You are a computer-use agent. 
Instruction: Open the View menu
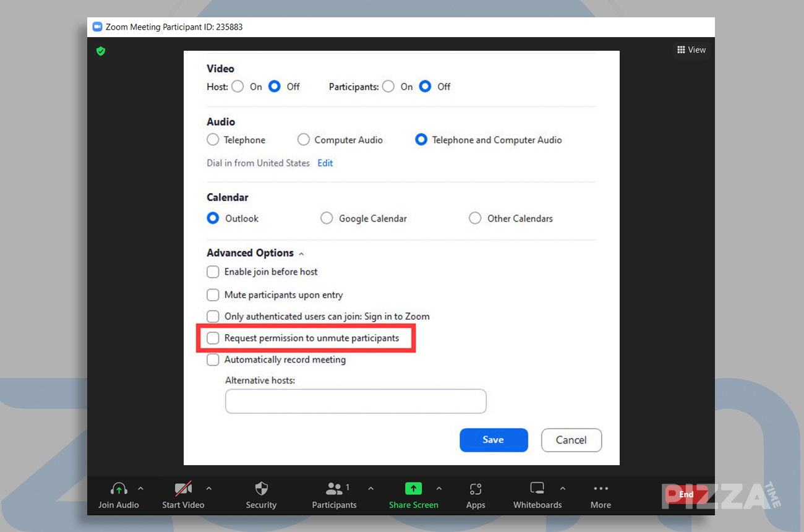tap(691, 49)
